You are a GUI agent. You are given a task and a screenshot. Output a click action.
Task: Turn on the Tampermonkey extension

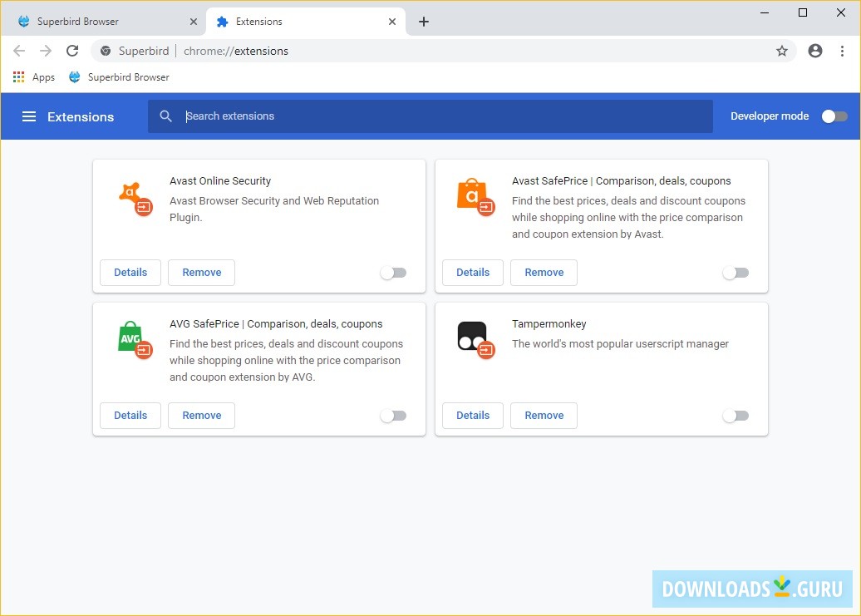[736, 416]
